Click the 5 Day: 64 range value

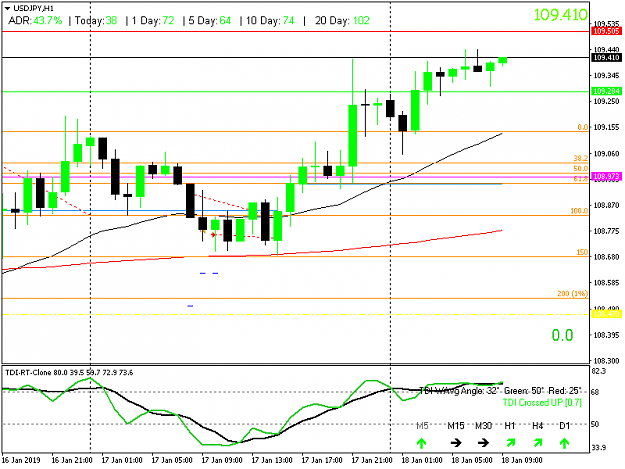(x=210, y=20)
